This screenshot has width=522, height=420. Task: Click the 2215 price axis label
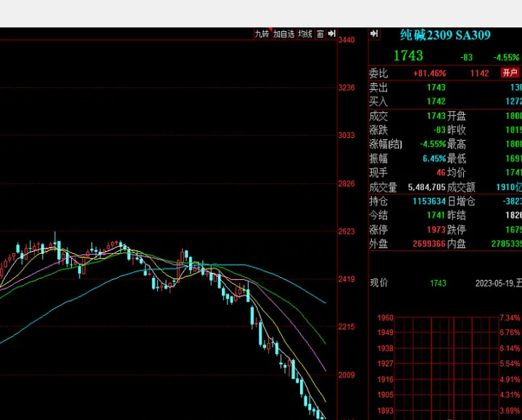tap(347, 327)
